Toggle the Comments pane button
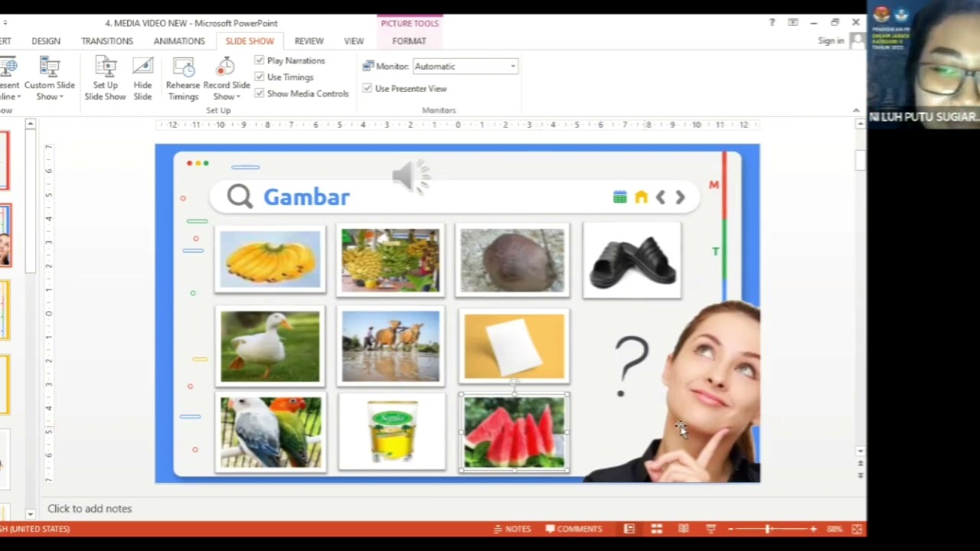 coord(574,529)
